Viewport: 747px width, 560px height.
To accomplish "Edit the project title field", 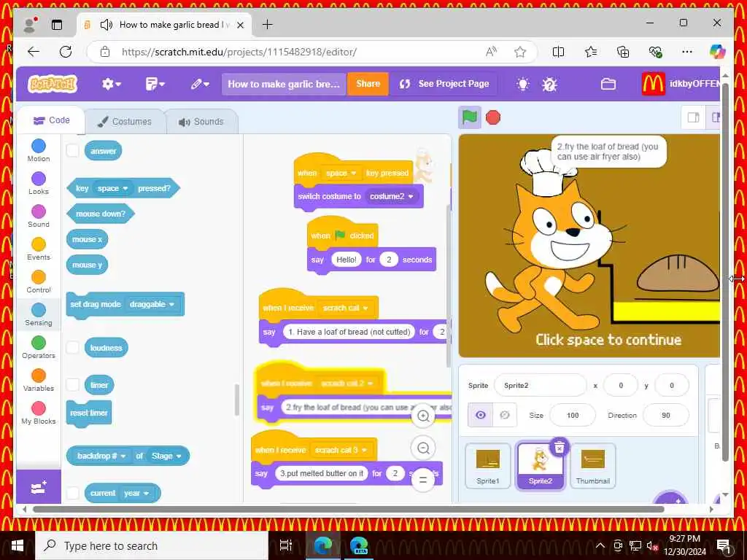I will click(x=284, y=84).
